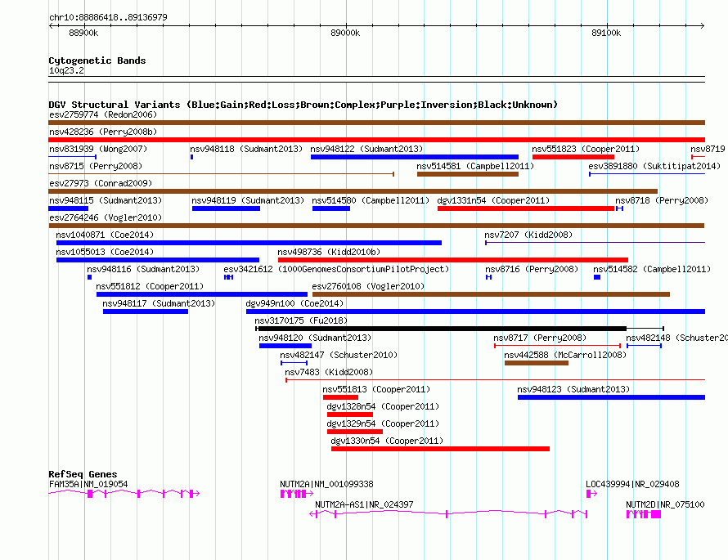Click the nsv551813 (Cooper2011) red bar
Viewport: 728px width, 560px height.
coord(340,397)
